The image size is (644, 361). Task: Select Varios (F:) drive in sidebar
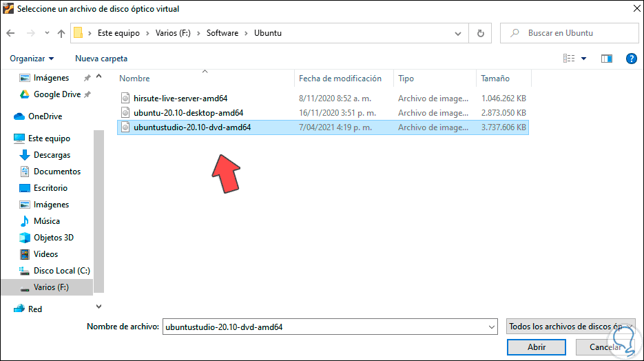coord(51,287)
